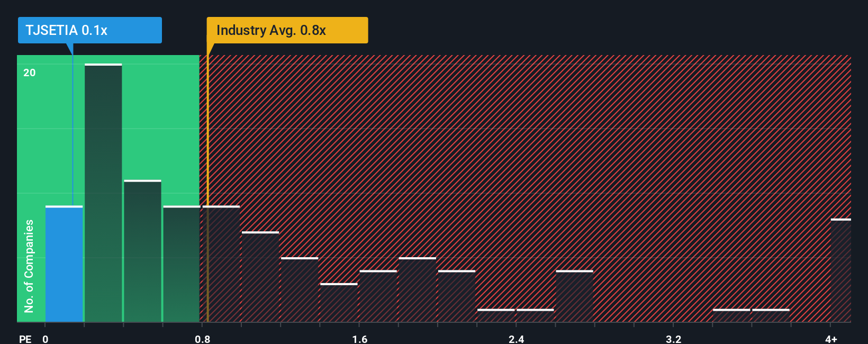This screenshot has height=344, width=868.
Task: Click the 4+ bar at far right
Action: point(841,270)
